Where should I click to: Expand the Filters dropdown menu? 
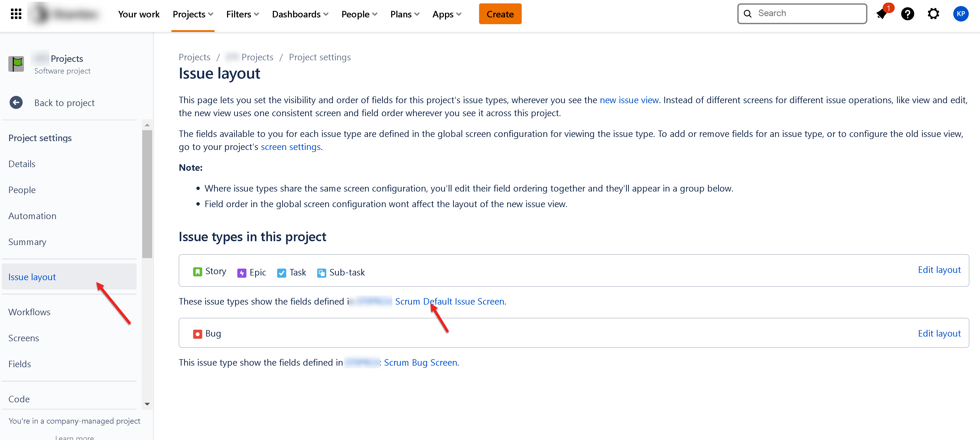(x=243, y=14)
